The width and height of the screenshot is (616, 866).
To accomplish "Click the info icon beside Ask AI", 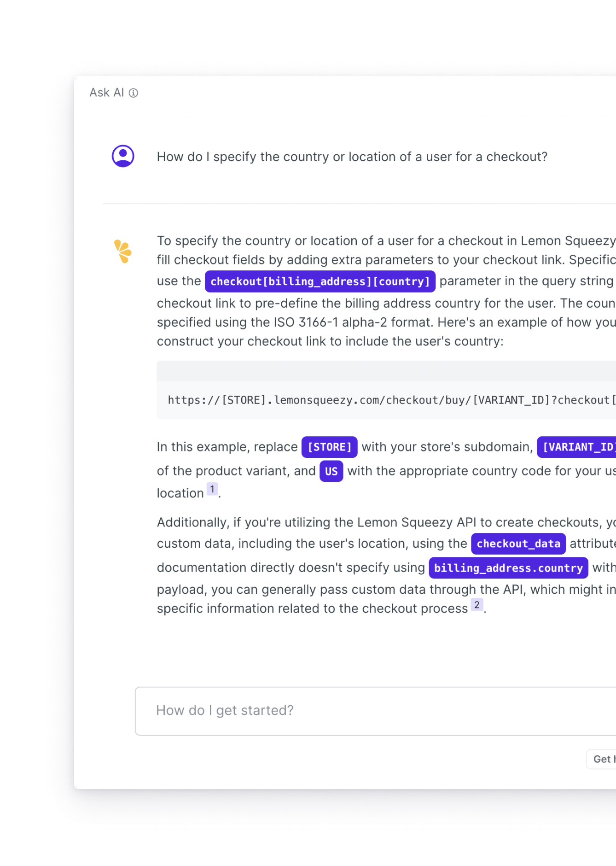I will pos(134,93).
